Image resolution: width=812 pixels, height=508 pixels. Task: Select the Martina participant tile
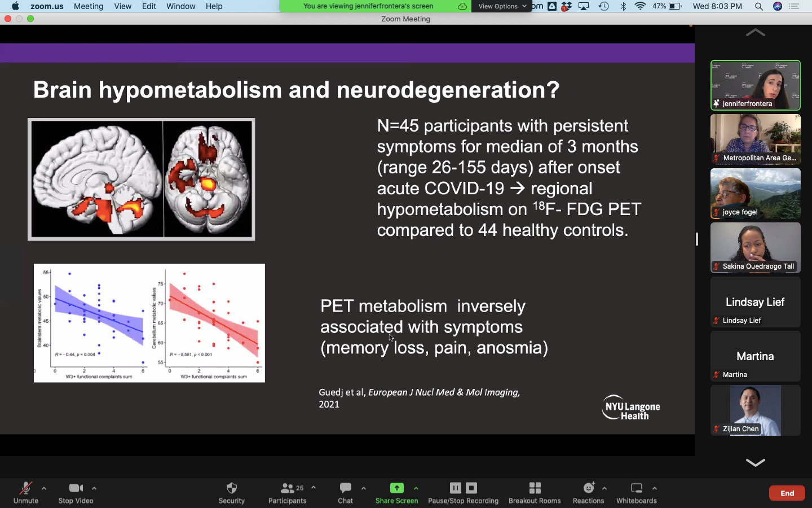pos(755,356)
